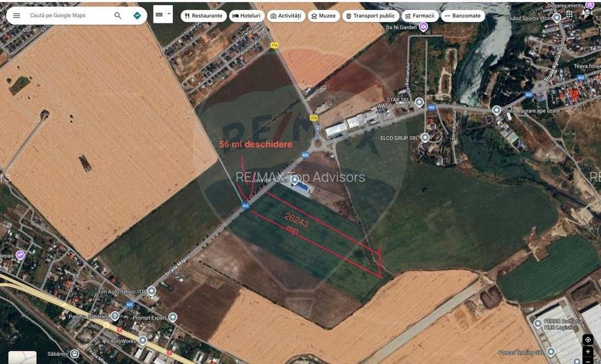Open the hamburger menu in search box

click(x=17, y=16)
